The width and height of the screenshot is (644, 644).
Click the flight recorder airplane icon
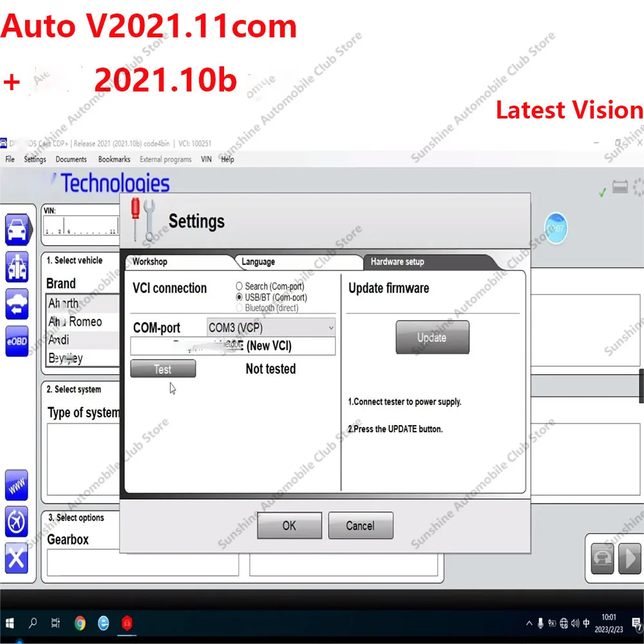17,522
